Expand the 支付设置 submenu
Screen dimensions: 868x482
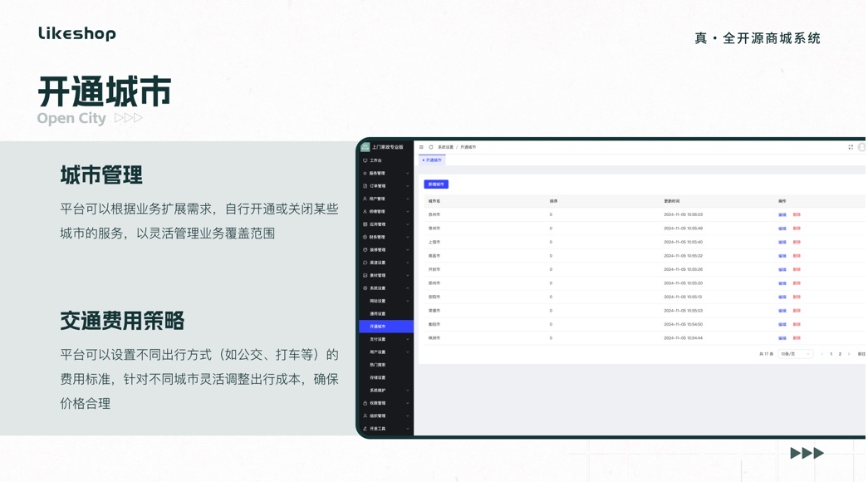click(x=408, y=339)
